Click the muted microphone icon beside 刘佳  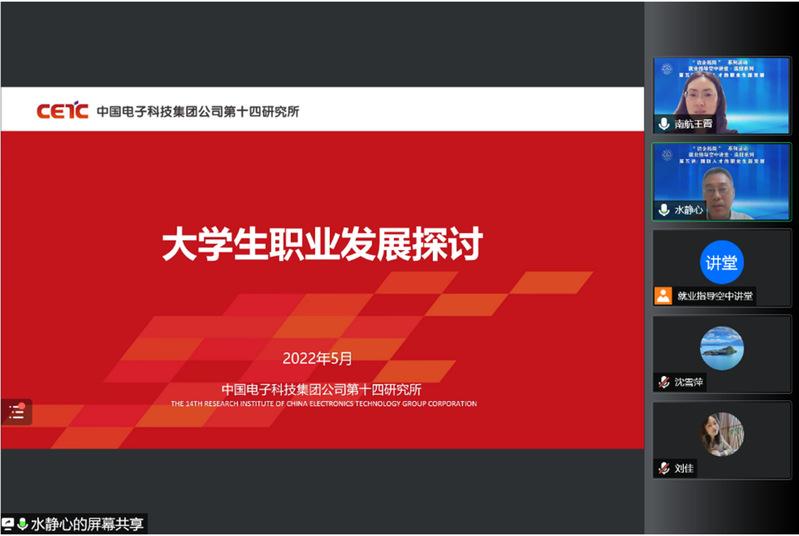click(x=664, y=468)
